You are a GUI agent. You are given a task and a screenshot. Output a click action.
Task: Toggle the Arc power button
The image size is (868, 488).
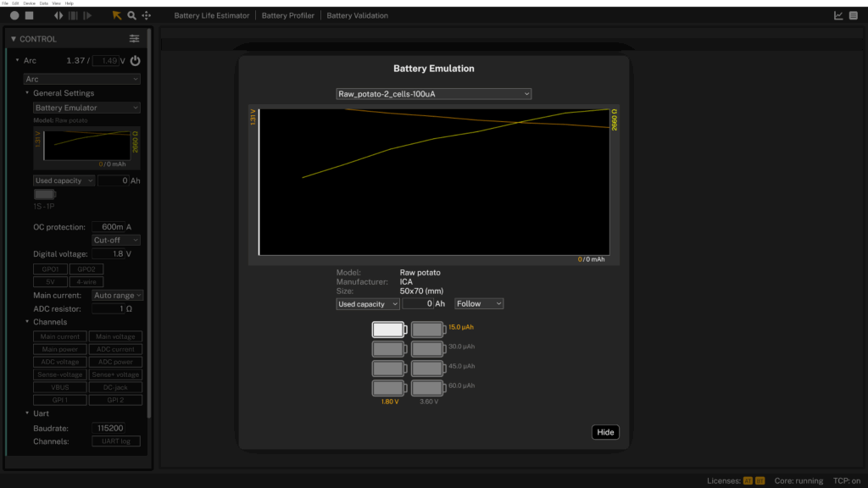[x=135, y=61]
